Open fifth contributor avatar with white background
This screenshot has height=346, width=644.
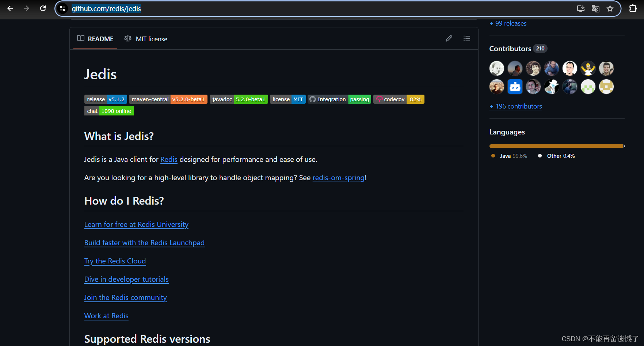pos(570,68)
